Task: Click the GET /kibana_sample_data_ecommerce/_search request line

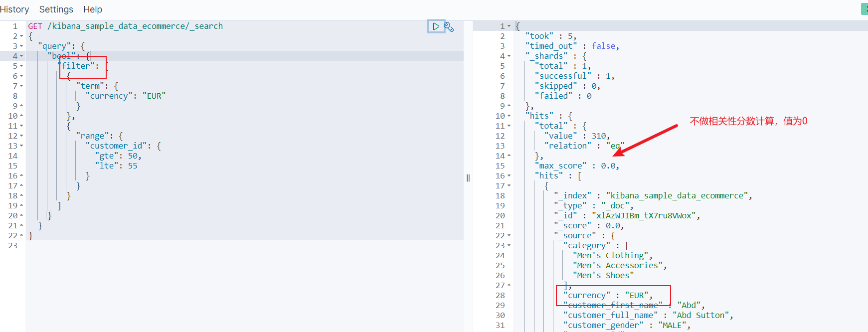Action: [x=125, y=26]
